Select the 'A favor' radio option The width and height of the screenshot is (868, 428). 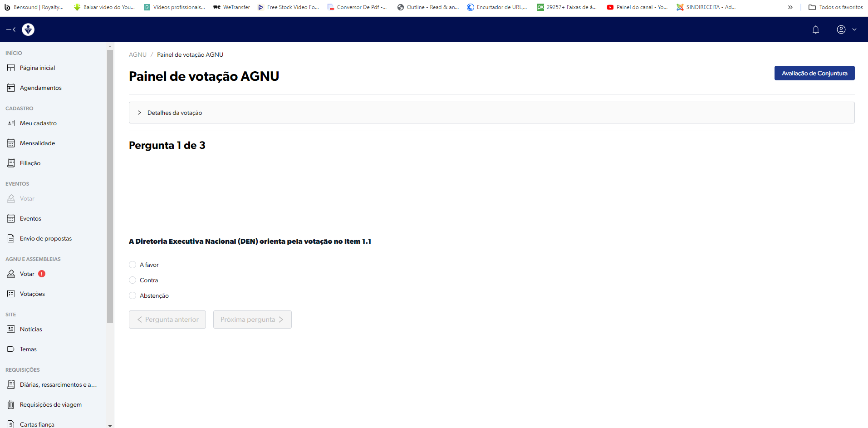pyautogui.click(x=132, y=265)
